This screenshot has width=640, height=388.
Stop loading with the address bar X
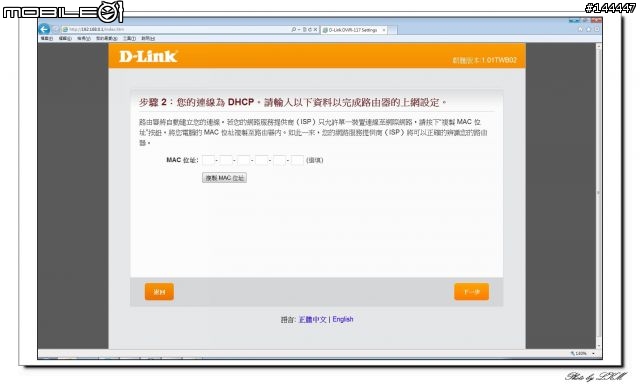tap(315, 29)
